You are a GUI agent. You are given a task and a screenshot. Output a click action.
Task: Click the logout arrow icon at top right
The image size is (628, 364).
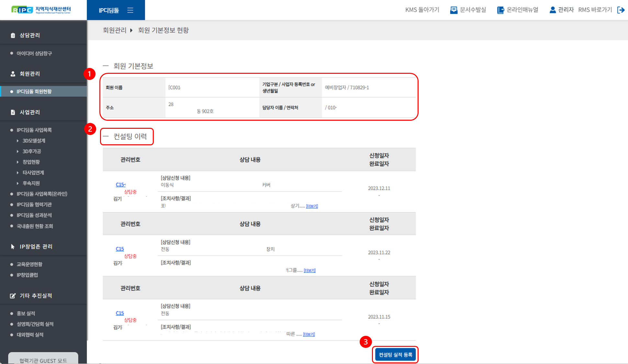coord(621,10)
